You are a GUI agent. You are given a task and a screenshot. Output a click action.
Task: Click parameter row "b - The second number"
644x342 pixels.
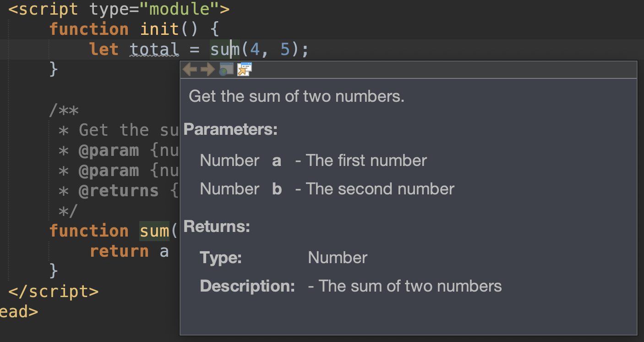click(327, 189)
